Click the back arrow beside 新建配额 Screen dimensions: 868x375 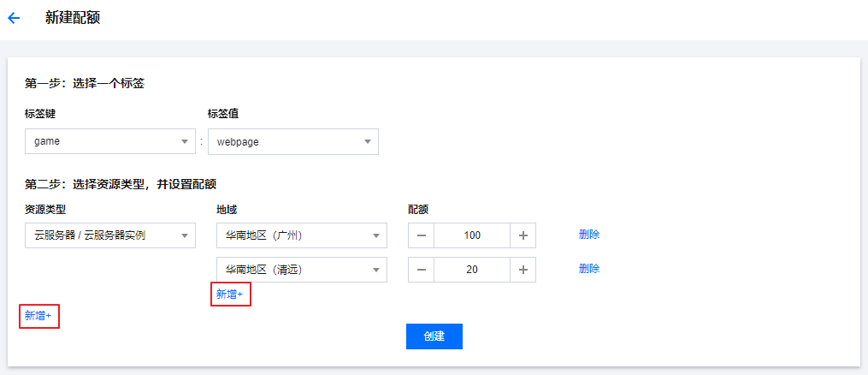click(14, 18)
